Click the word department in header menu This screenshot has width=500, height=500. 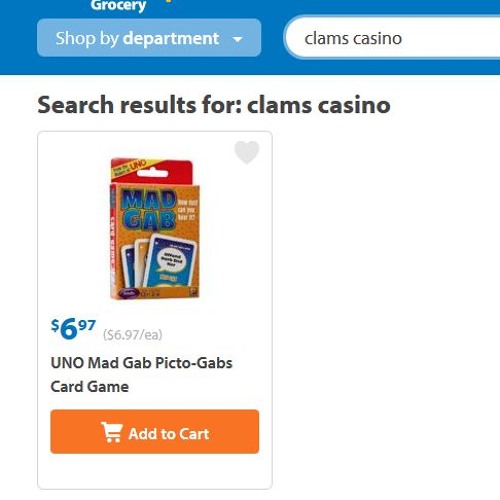click(171, 38)
